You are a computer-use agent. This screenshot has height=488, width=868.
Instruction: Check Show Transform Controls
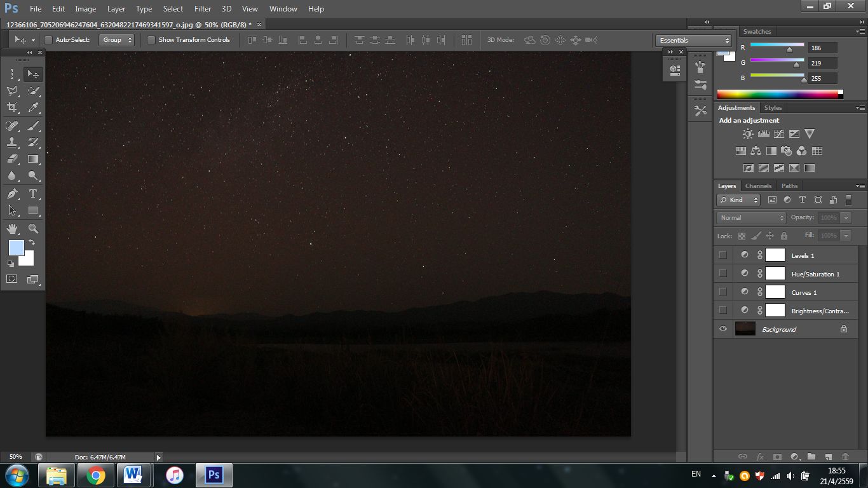point(151,40)
